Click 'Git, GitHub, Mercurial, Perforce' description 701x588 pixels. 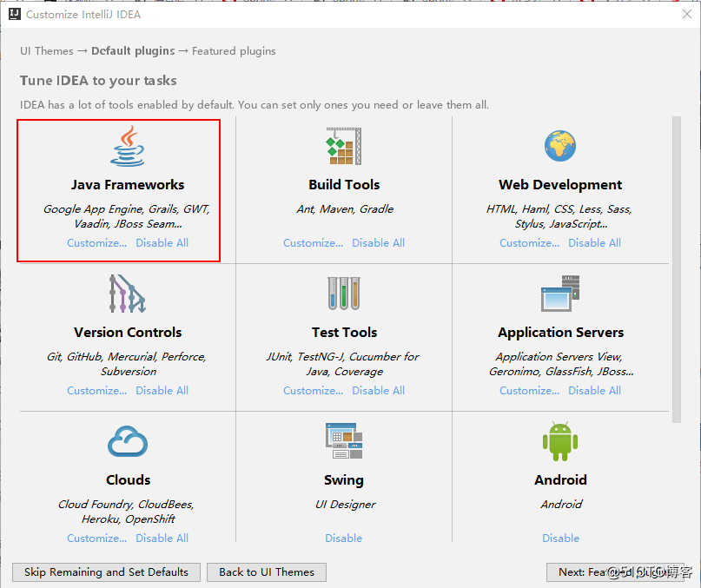(x=127, y=356)
